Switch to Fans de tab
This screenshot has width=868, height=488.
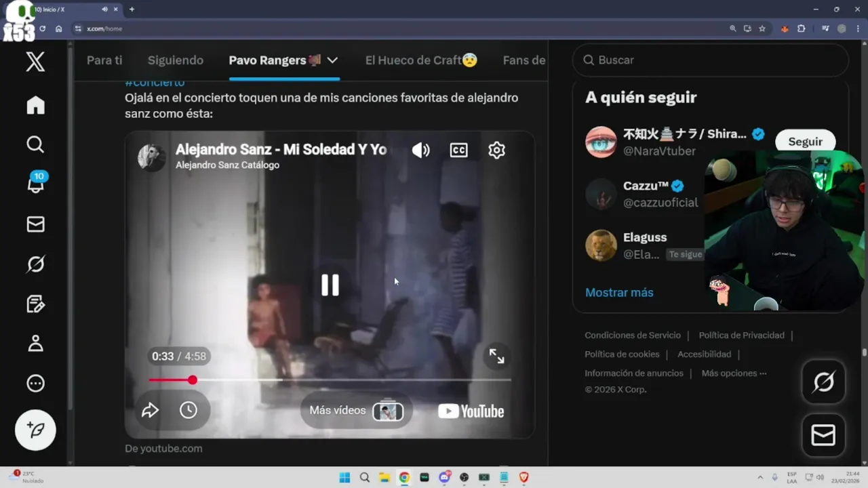tap(524, 60)
